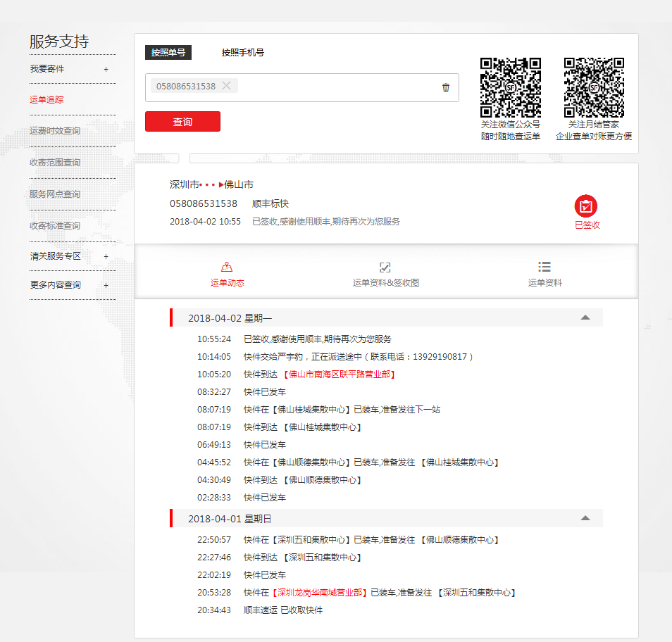Image resolution: width=672 pixels, height=642 pixels.
Task: Select the 运单资料&签收图 tab label
Action: coord(386,283)
